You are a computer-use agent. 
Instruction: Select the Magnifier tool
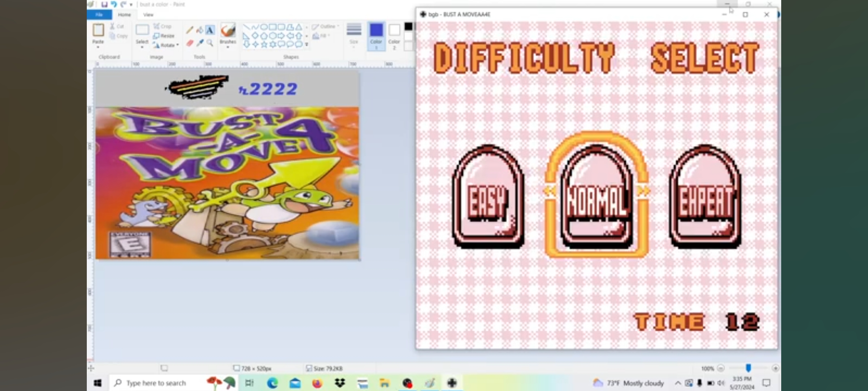point(210,43)
